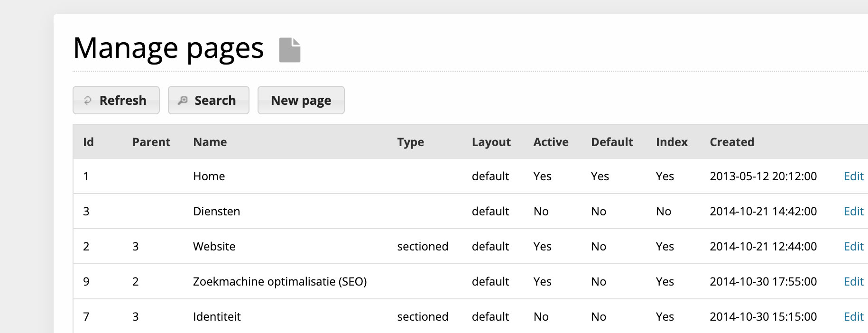Click the Refresh button
This screenshot has height=333, width=868.
(x=116, y=100)
